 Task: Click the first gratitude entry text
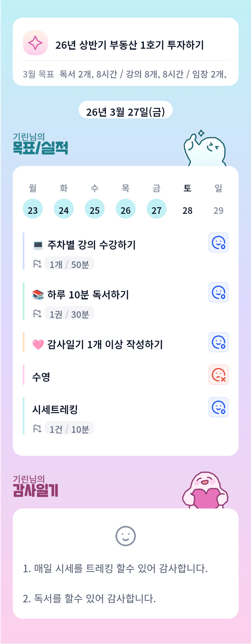click(x=115, y=569)
